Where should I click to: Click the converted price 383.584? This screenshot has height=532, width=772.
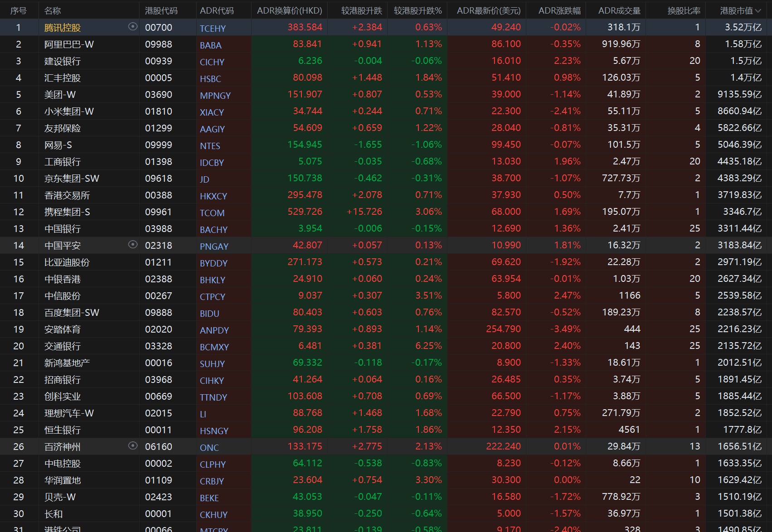(305, 27)
